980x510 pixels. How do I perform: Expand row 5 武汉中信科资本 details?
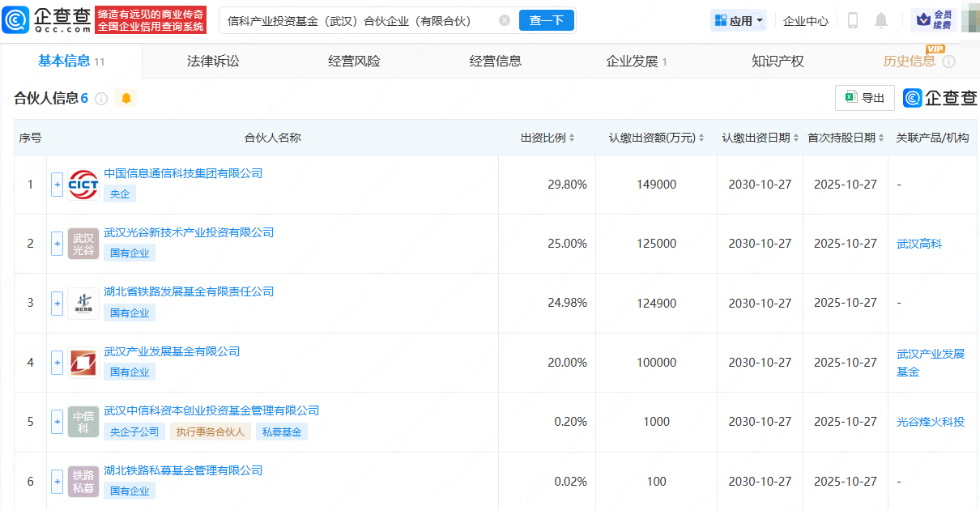57,422
